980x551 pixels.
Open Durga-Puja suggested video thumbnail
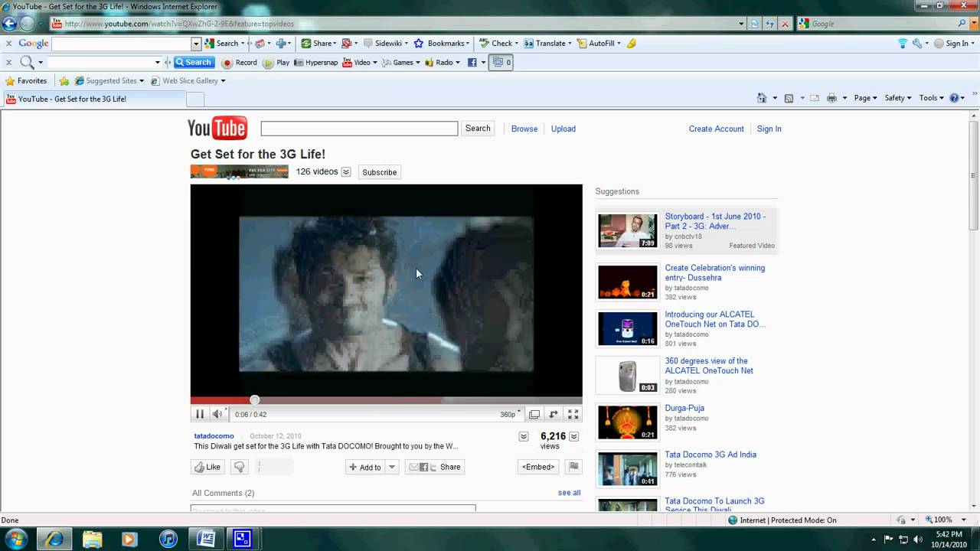coord(628,422)
